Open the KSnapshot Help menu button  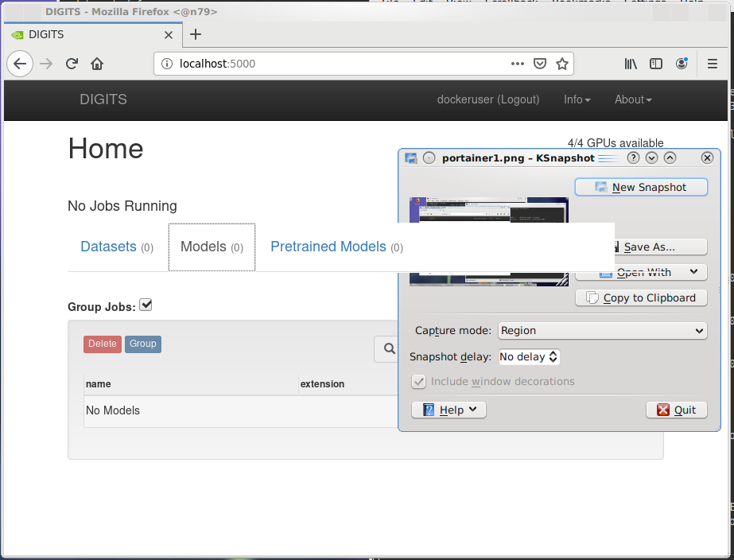449,410
